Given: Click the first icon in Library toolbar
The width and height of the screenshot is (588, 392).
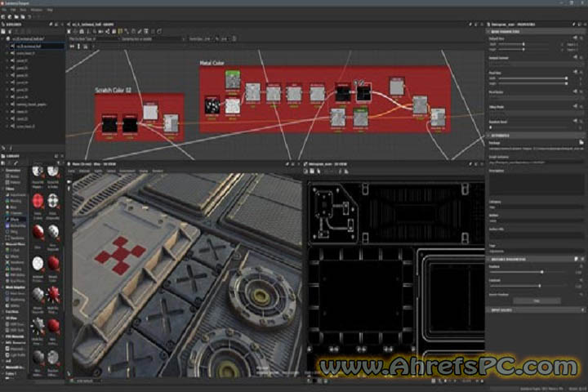Looking at the screenshot, I should coord(3,163).
